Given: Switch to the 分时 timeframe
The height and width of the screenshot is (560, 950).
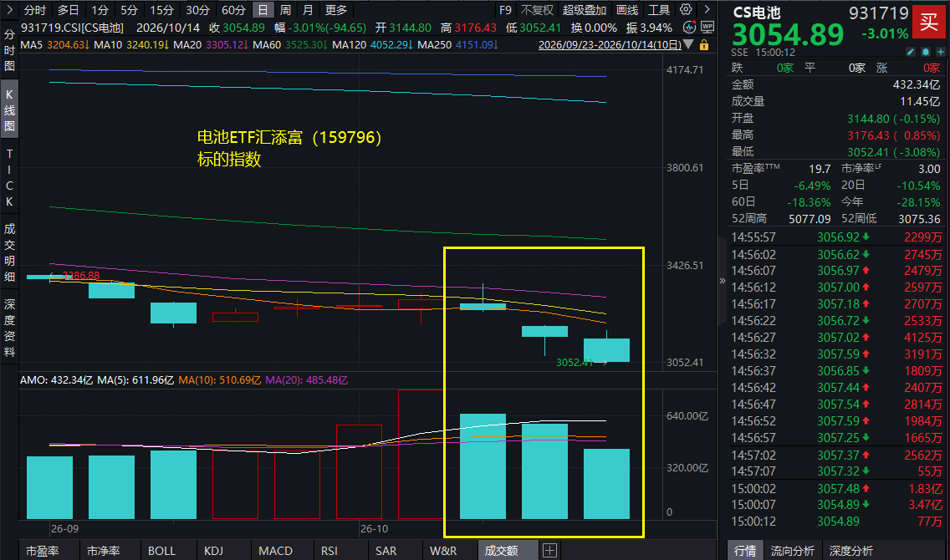Looking at the screenshot, I should [35, 10].
